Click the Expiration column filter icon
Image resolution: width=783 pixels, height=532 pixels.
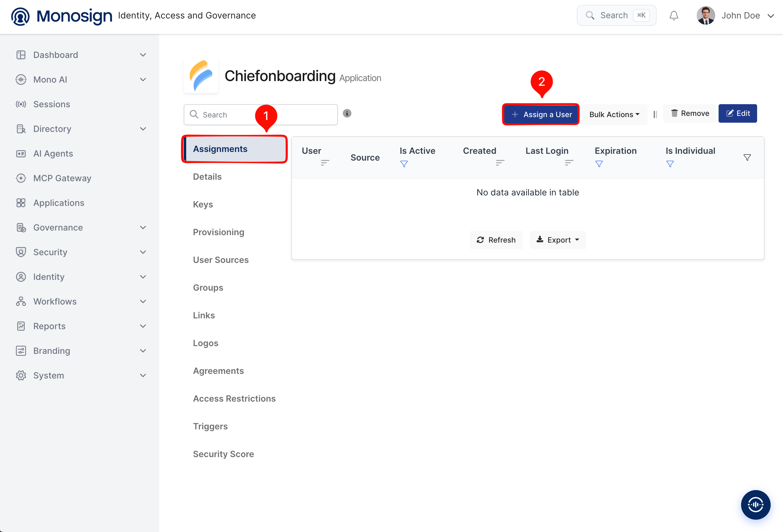coord(599,164)
